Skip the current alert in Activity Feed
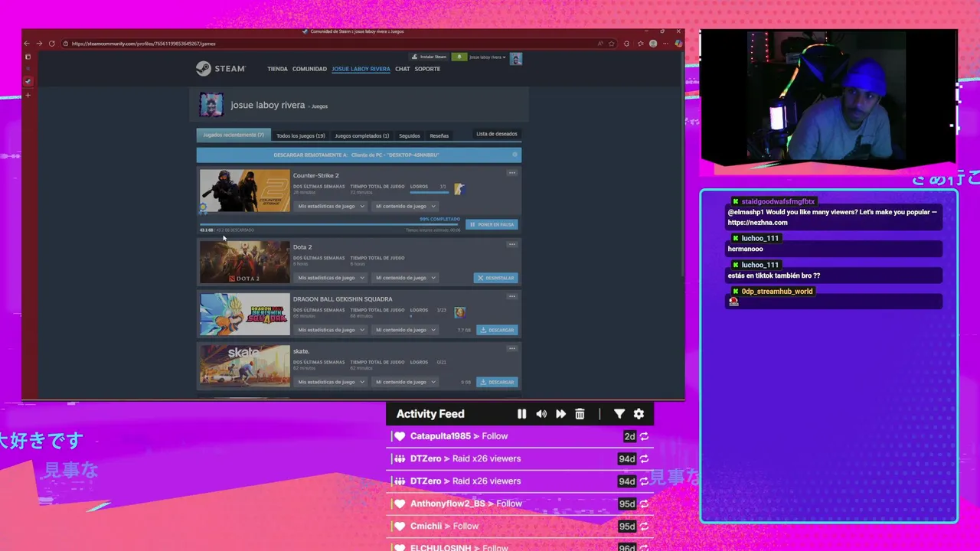The width and height of the screenshot is (980, 551). [560, 414]
